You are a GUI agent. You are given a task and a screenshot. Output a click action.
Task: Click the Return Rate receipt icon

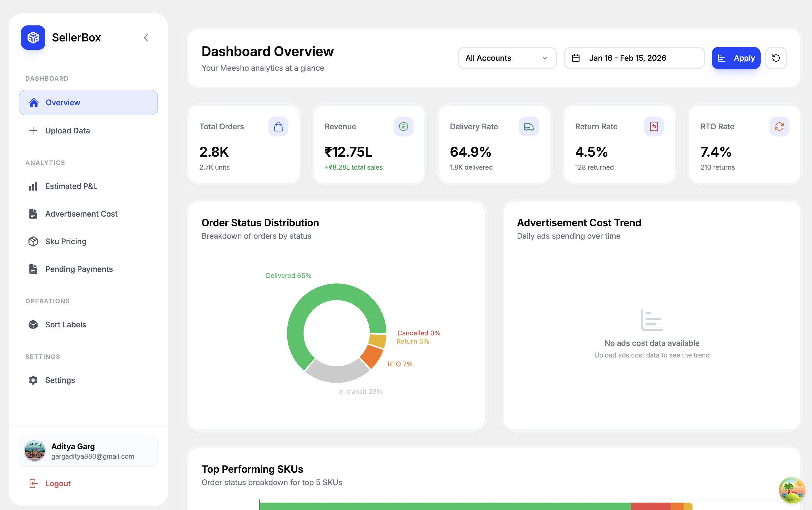(653, 127)
